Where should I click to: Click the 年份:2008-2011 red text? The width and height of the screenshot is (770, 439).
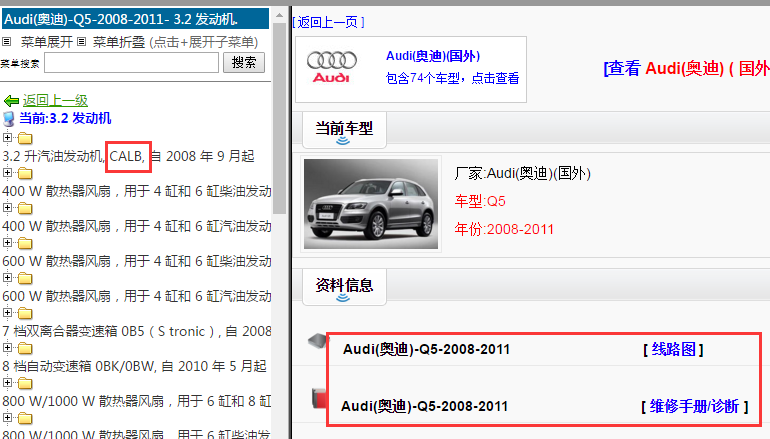504,229
